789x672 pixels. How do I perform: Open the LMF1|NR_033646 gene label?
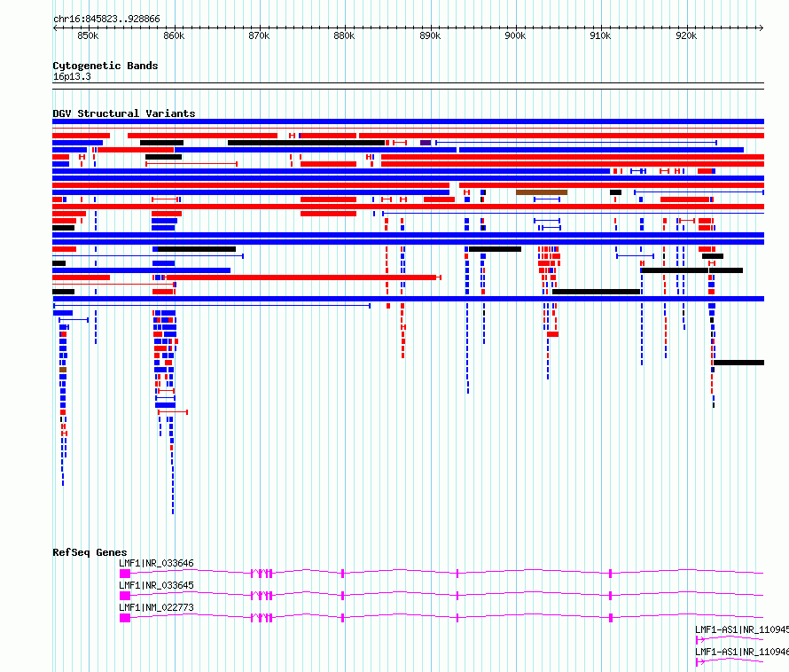[x=156, y=563]
